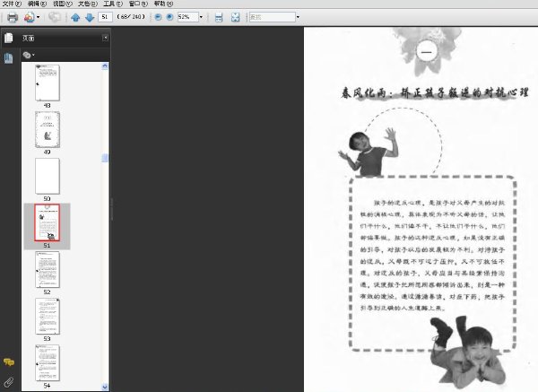Screen dimensions: 538x392
Task: Go to next page with down arrow
Action: [90, 17]
